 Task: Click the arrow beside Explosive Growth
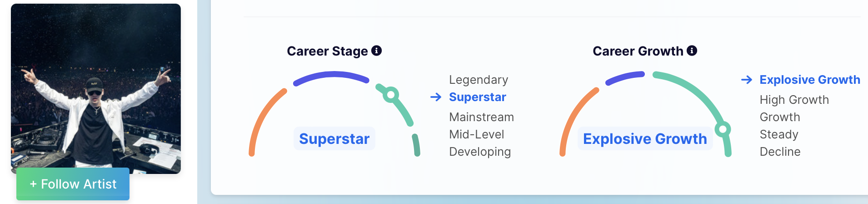coord(746,80)
